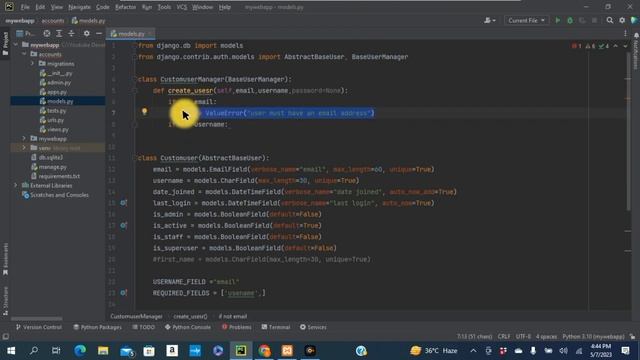
Task: Hide the Project tool window
Action: 99,33
